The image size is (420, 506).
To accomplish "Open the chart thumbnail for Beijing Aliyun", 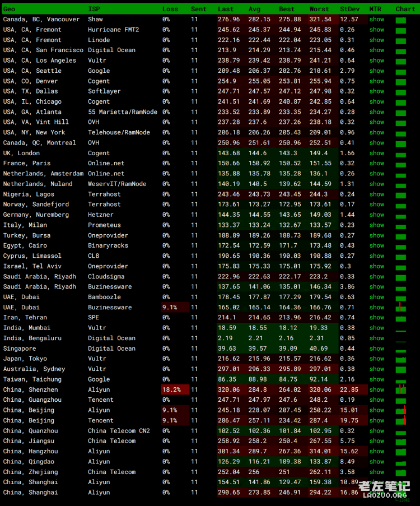I will tap(400, 411).
